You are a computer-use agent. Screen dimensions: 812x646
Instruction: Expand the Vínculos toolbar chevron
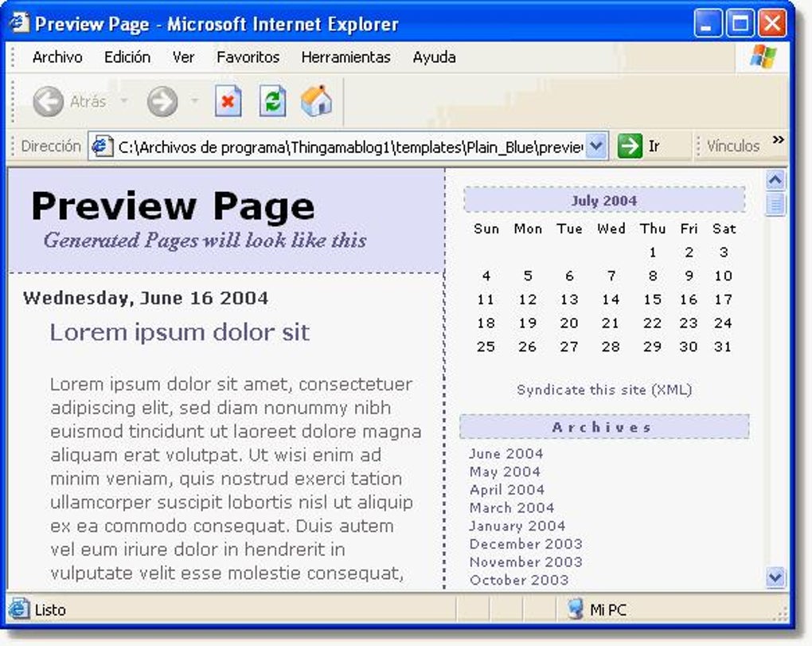778,140
